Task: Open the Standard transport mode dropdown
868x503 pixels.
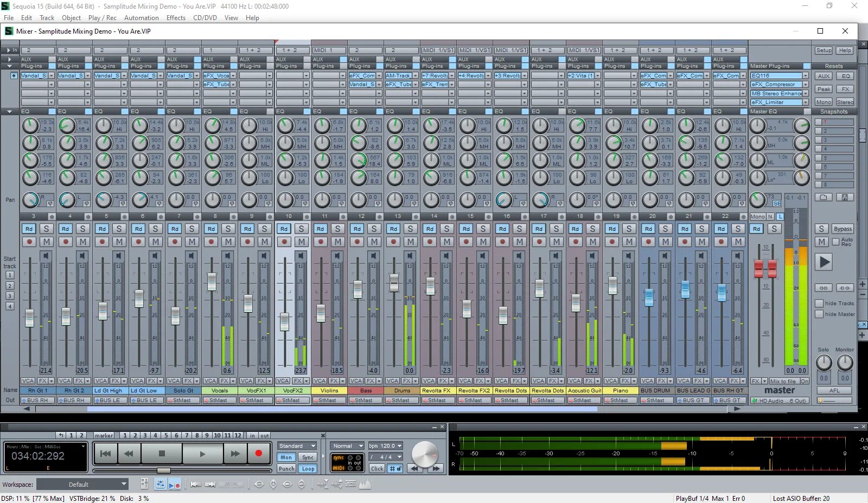Action: coord(297,446)
